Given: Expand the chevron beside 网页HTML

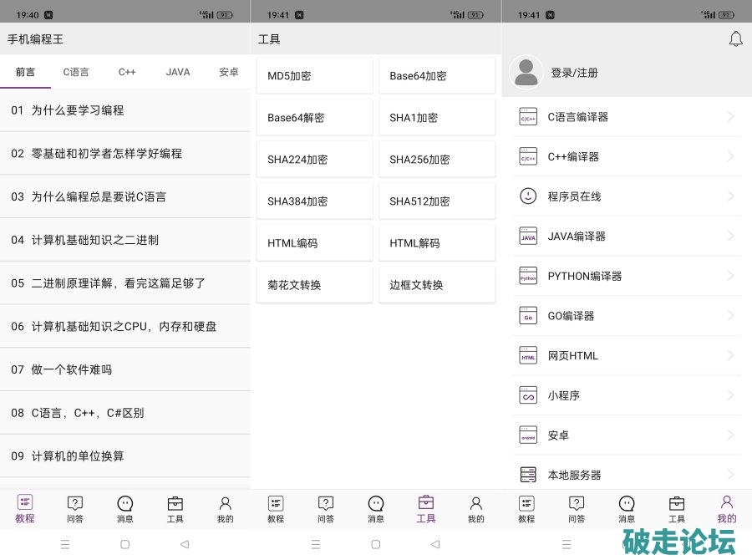Looking at the screenshot, I should pyautogui.click(x=730, y=355).
